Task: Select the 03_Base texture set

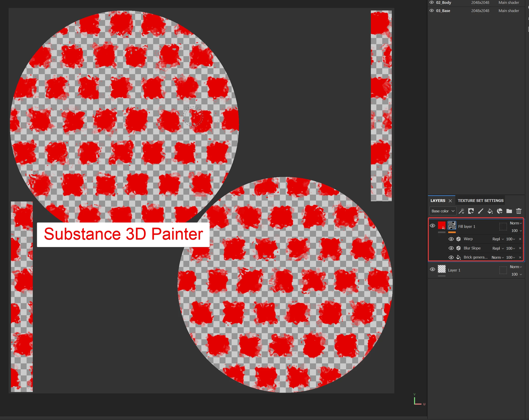Action: click(x=443, y=11)
